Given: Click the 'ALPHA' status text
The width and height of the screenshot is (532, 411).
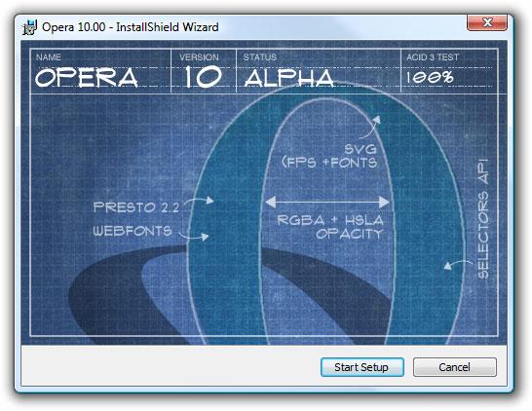Looking at the screenshot, I should pyautogui.click(x=289, y=78).
